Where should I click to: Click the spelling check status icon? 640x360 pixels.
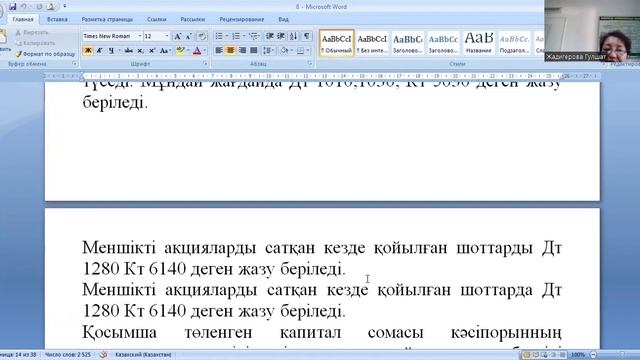coord(104,355)
